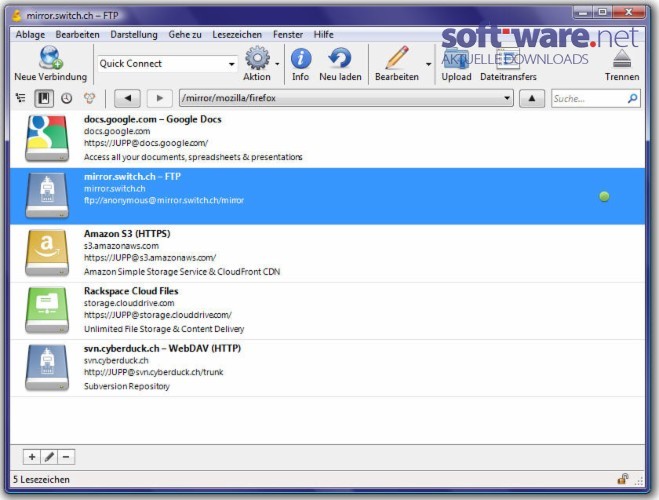Click the Unlimited File Storage & Content Delivery text

[164, 329]
